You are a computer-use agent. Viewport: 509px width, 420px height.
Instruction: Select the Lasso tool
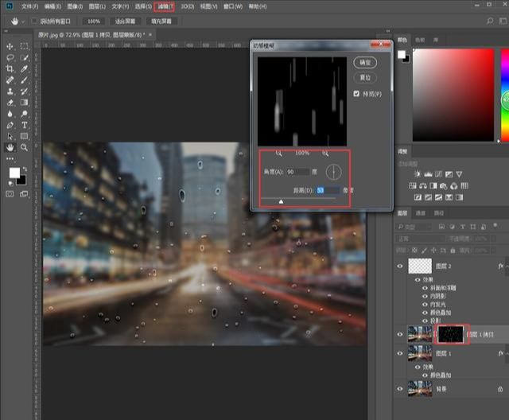[x=10, y=58]
